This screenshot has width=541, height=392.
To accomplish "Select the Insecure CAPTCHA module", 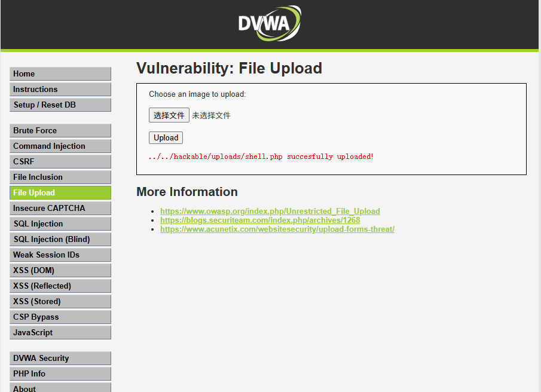I will [60, 208].
